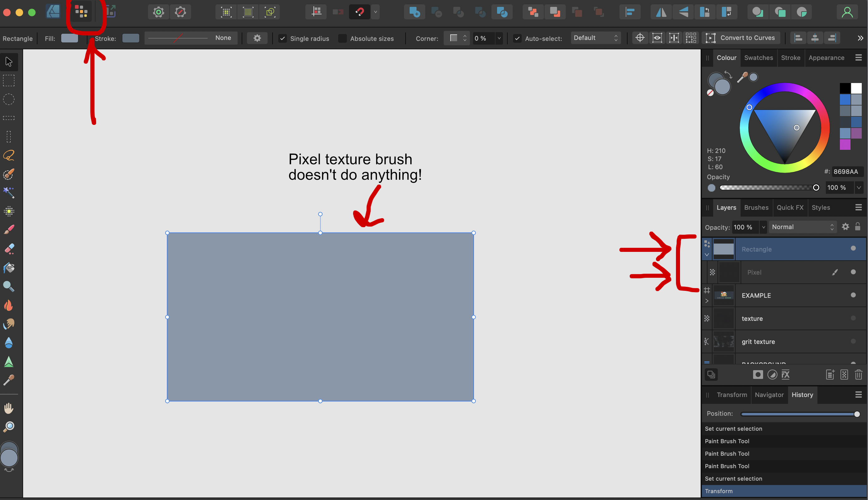Open the layer opacity dropdown arrow

[x=763, y=227]
